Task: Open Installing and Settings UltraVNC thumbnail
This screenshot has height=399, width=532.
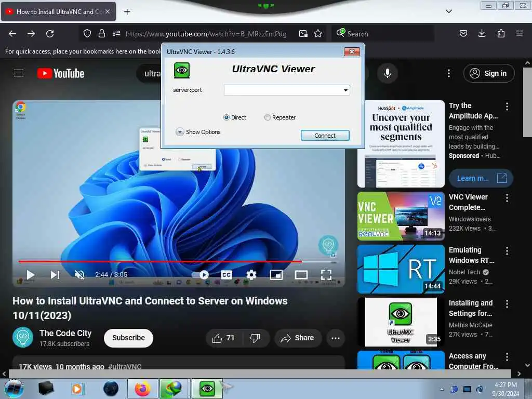Action: point(401,322)
